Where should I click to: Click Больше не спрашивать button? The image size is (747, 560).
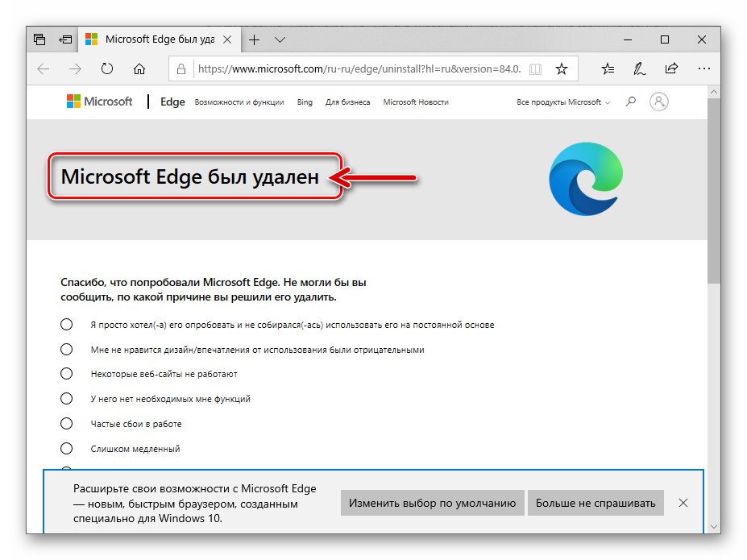click(596, 503)
